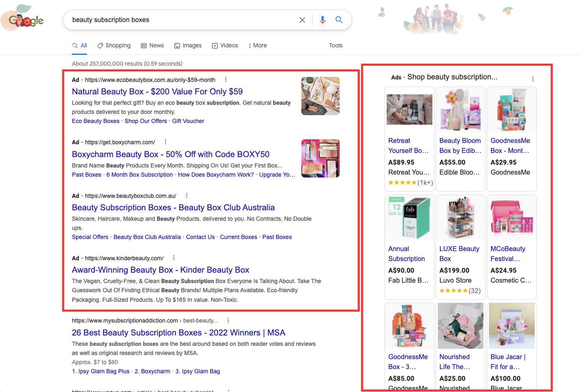Screen dimensions: 580x392
Task: Click the Retreat Yourself star rating
Action: tap(402, 182)
